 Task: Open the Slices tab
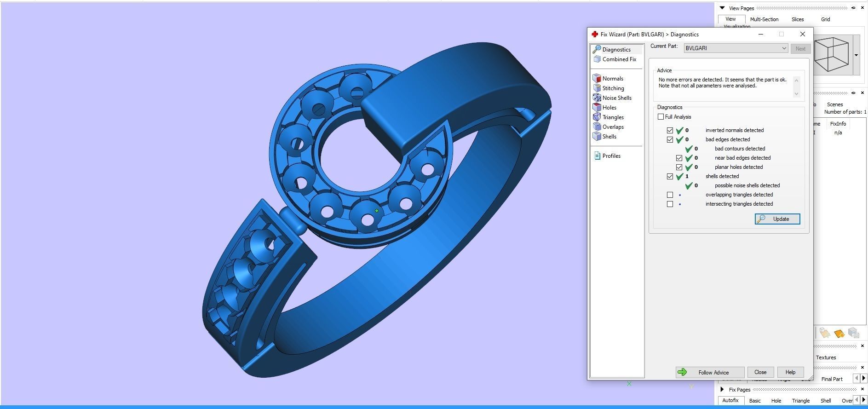pos(798,19)
